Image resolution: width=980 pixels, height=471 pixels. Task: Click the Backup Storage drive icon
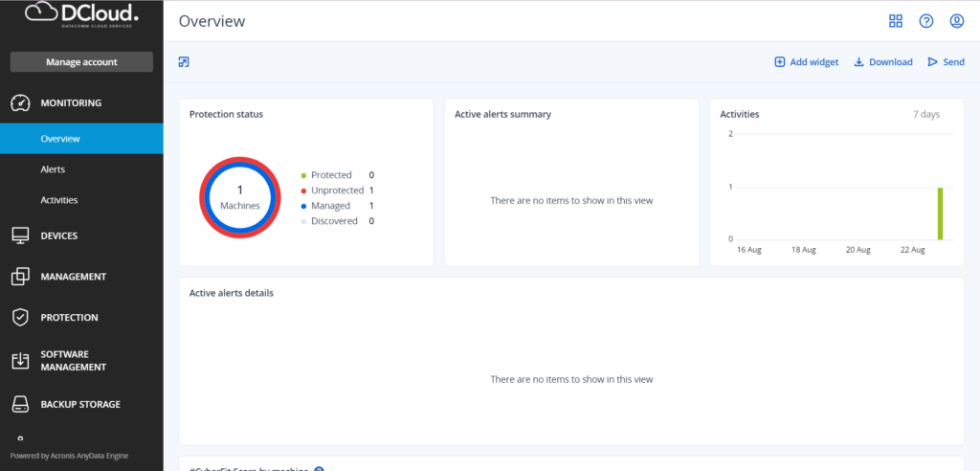[x=20, y=404]
